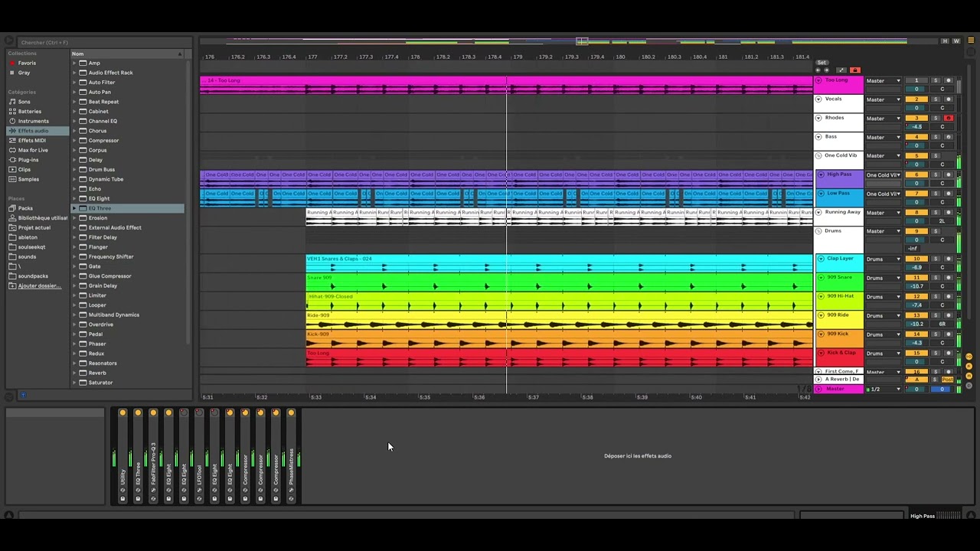Image resolution: width=980 pixels, height=551 pixels.
Task: Solo the Vocals track
Action: pos(935,99)
